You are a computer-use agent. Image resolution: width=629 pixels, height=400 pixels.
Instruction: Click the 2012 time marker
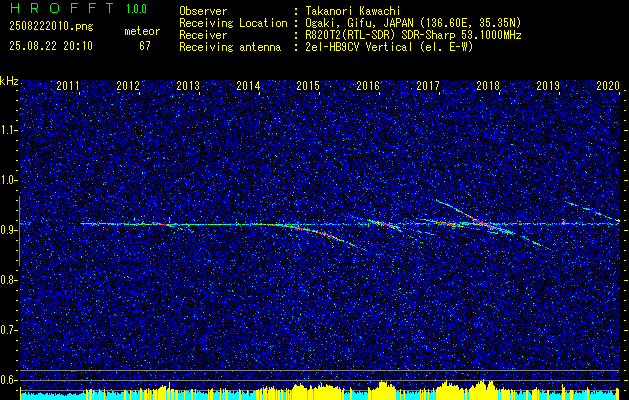[128, 85]
